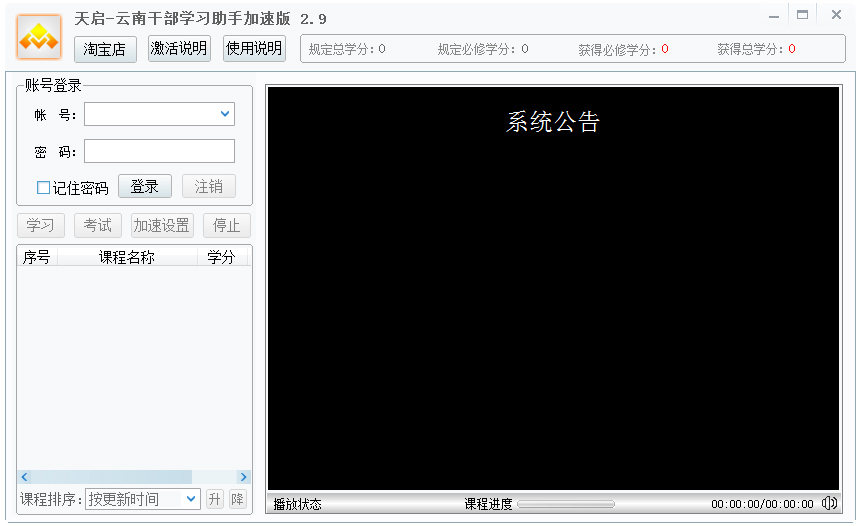Minimize the application window
This screenshot has width=858, height=526.
tap(772, 15)
